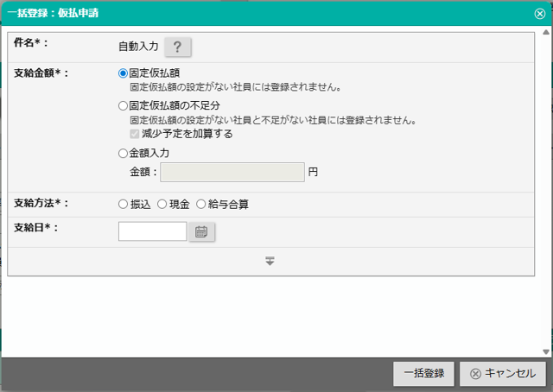The image size is (553, 392).
Task: Toggle the 減少予定を加算する checkbox
Action: pos(135,134)
